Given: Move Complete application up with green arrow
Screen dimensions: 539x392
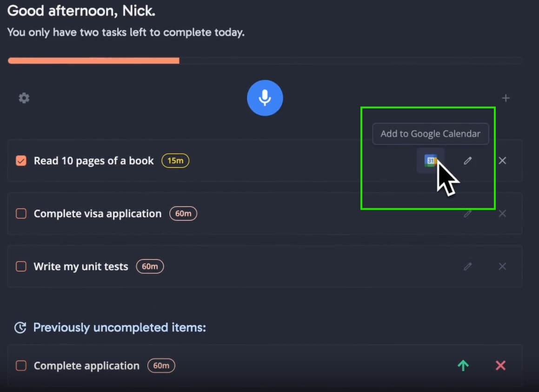Looking at the screenshot, I should click(463, 365).
